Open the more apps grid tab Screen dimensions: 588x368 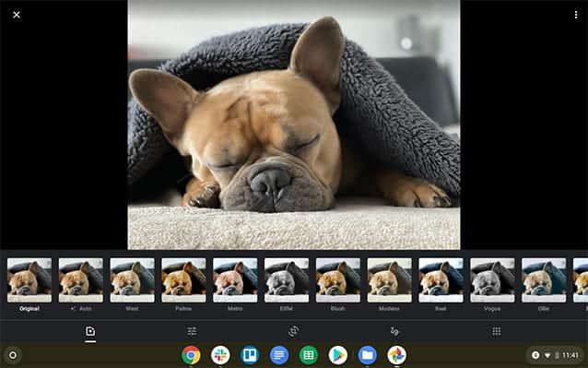point(496,331)
